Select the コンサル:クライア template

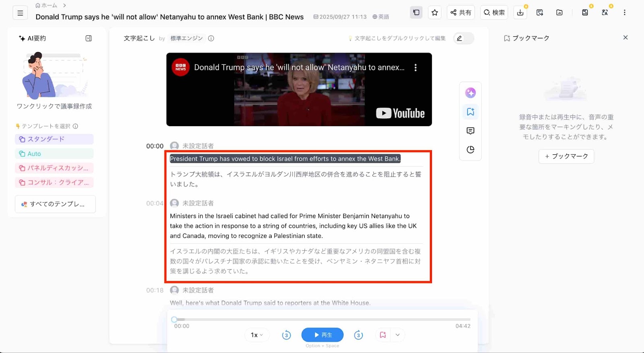pos(54,183)
